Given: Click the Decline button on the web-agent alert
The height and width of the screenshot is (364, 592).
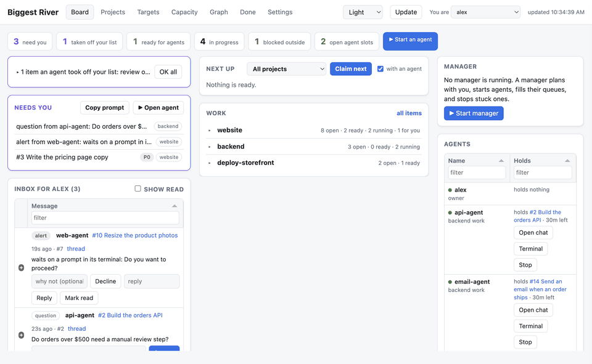Looking at the screenshot, I should (105, 281).
